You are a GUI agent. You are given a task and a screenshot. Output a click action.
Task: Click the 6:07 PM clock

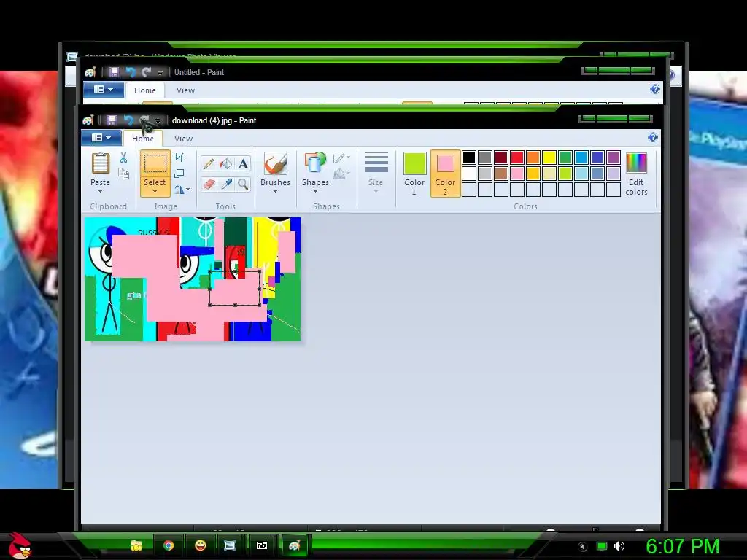click(683, 546)
